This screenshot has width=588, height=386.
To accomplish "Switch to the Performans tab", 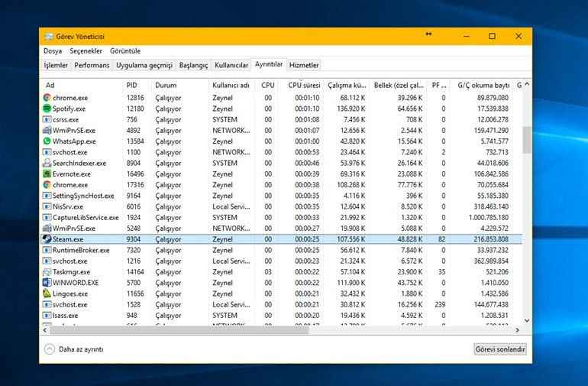I will [x=92, y=66].
